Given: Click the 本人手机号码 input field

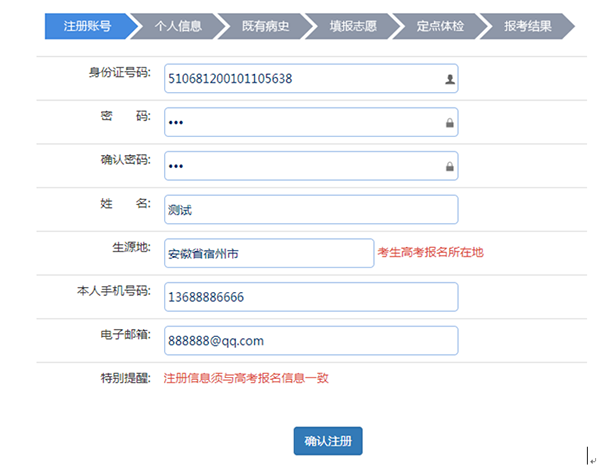Looking at the screenshot, I should click(310, 298).
